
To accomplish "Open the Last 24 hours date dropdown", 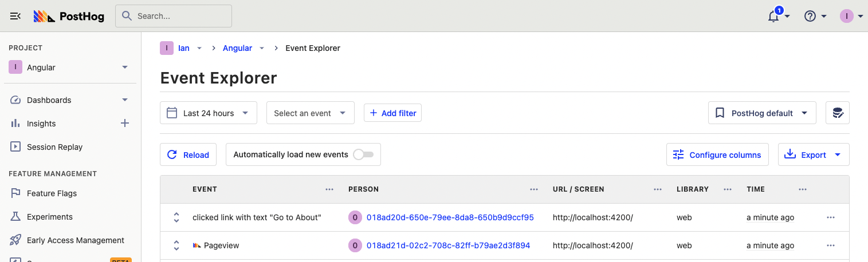I will (x=209, y=113).
